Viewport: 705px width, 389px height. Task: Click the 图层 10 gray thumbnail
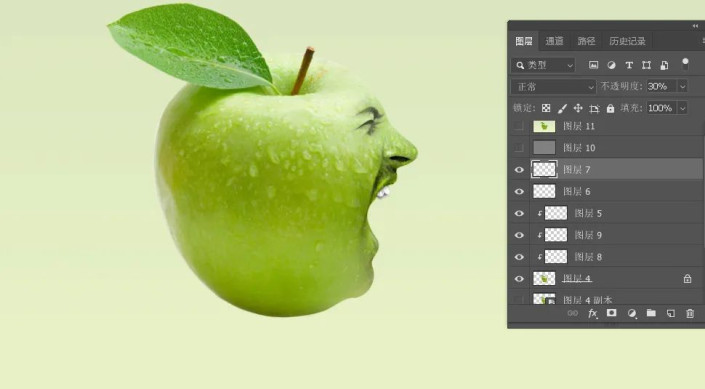(544, 148)
